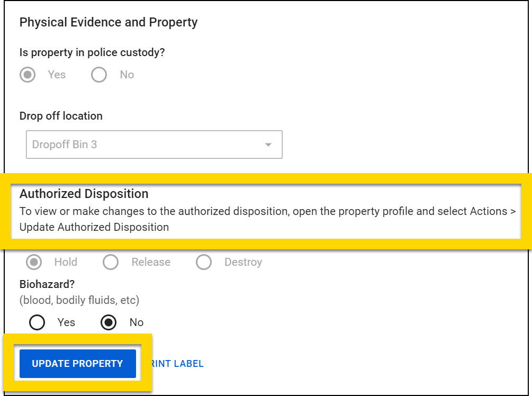The image size is (532, 396).
Task: Enable "Yes" for the Biohazard question
Action: (x=37, y=322)
